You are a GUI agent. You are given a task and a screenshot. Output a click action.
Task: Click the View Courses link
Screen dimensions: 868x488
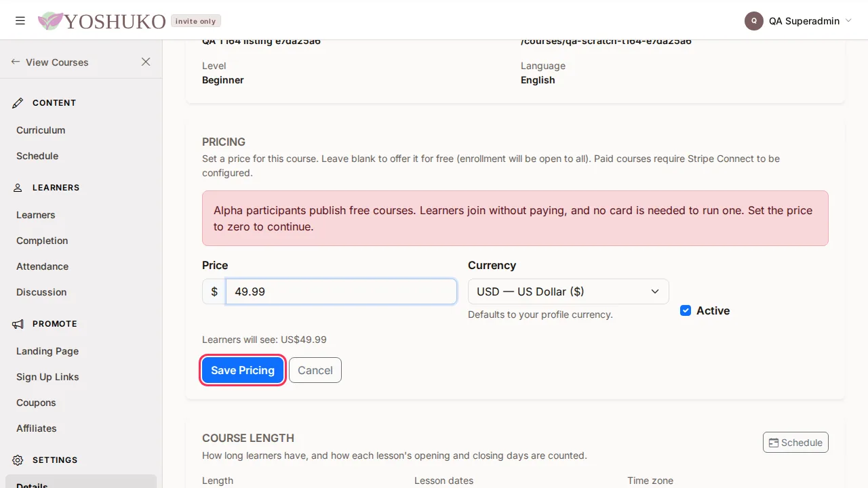tap(57, 62)
